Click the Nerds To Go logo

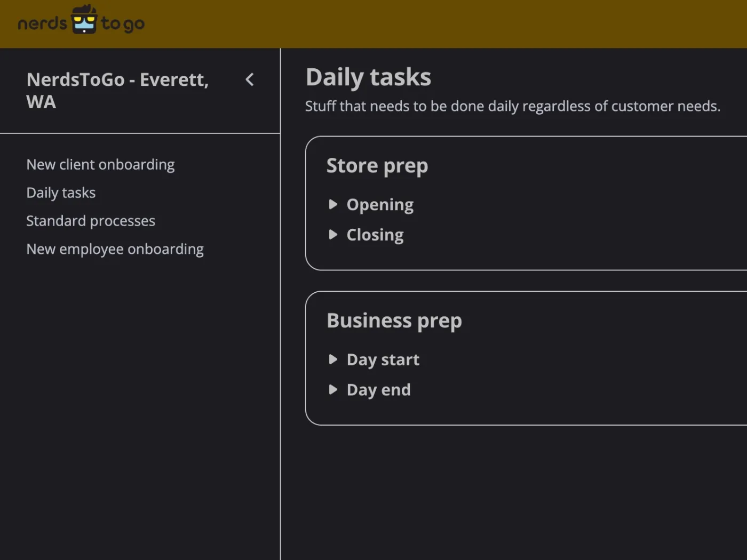pos(81,21)
